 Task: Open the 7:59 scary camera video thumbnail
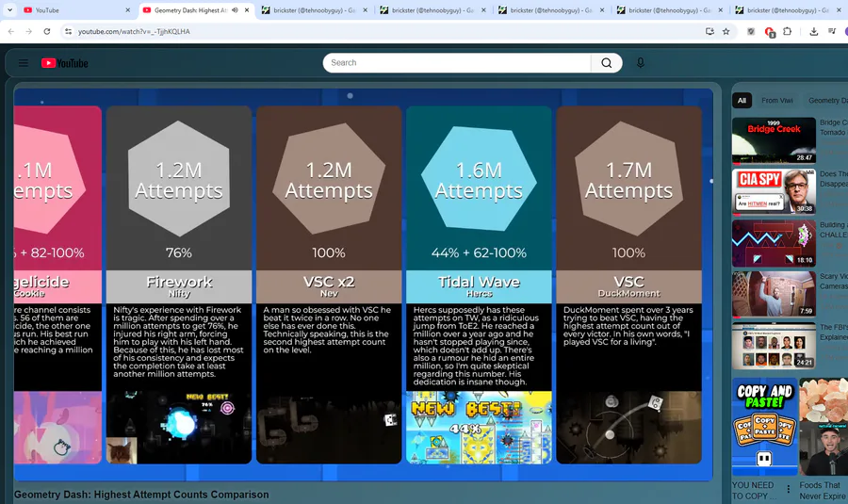click(774, 294)
